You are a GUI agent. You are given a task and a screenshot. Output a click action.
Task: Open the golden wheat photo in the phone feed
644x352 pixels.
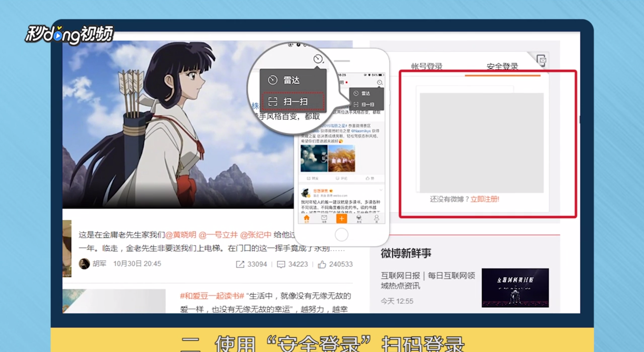(341, 158)
